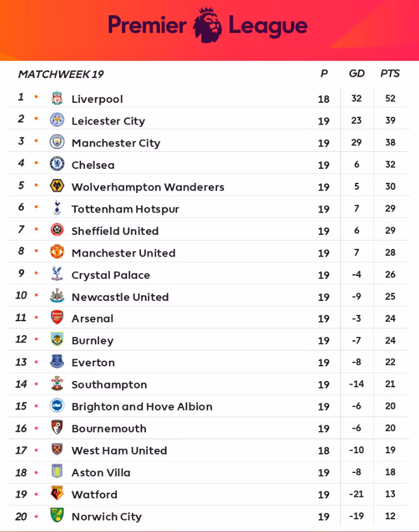The height and width of the screenshot is (532, 419).
Task: Click the Arsenal cannon badge
Action: tap(57, 317)
